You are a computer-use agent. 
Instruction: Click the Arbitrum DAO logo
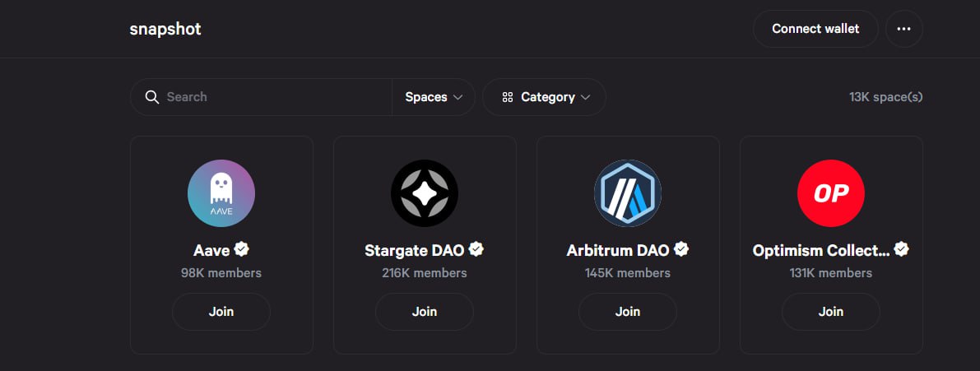coord(628,193)
